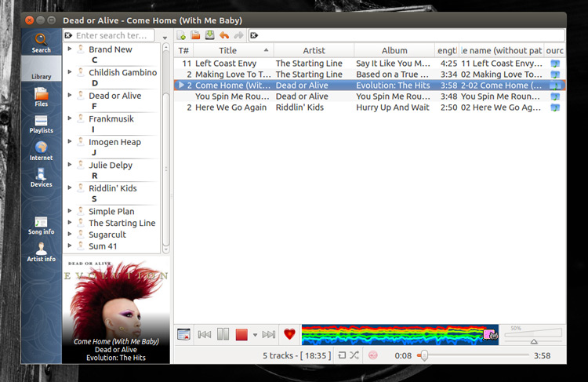
Task: Click the source icon for Here We Go Again
Action: coord(555,107)
